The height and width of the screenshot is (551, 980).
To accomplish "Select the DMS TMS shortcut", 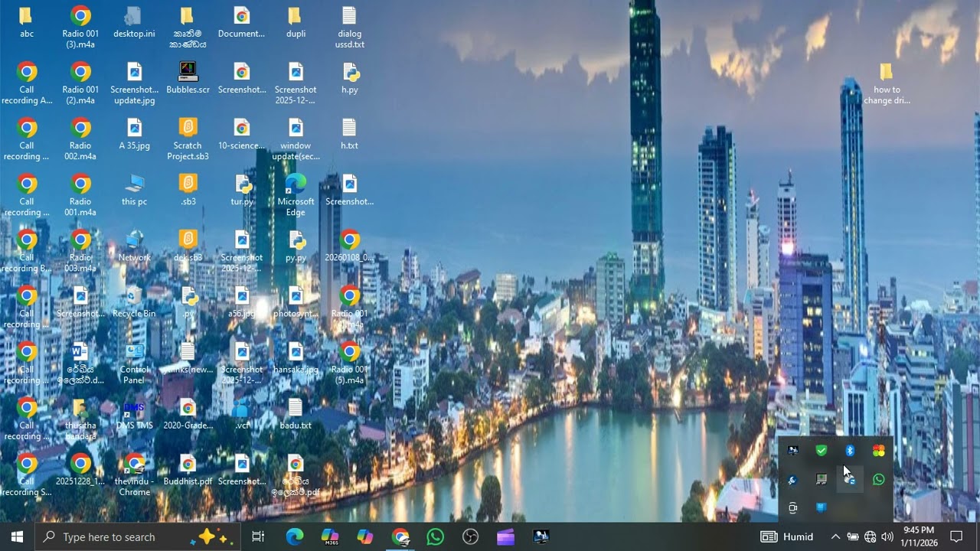I will coord(134,413).
